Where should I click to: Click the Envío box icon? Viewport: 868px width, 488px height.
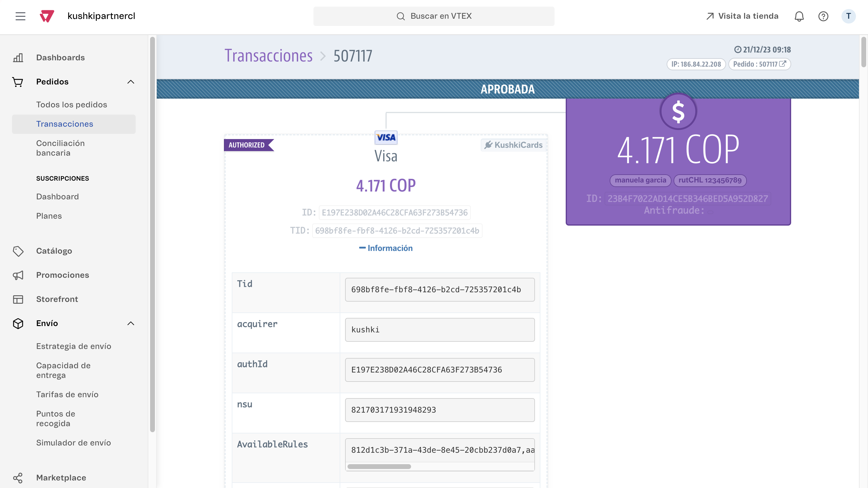click(18, 323)
